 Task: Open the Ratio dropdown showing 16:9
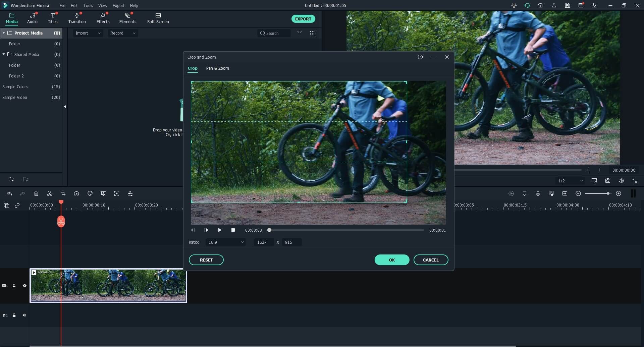coord(225,242)
